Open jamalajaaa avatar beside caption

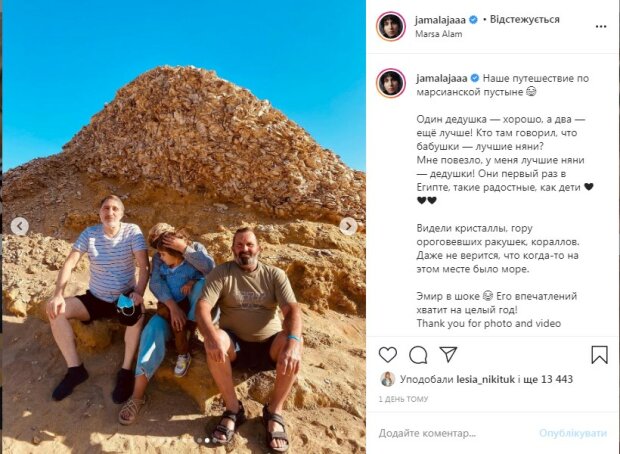click(391, 83)
